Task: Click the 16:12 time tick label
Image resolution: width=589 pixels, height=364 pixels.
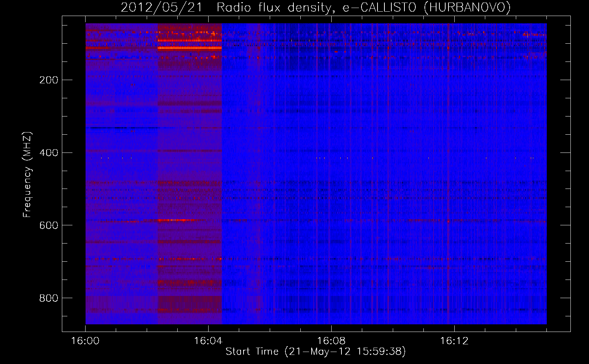Action: 454,341
